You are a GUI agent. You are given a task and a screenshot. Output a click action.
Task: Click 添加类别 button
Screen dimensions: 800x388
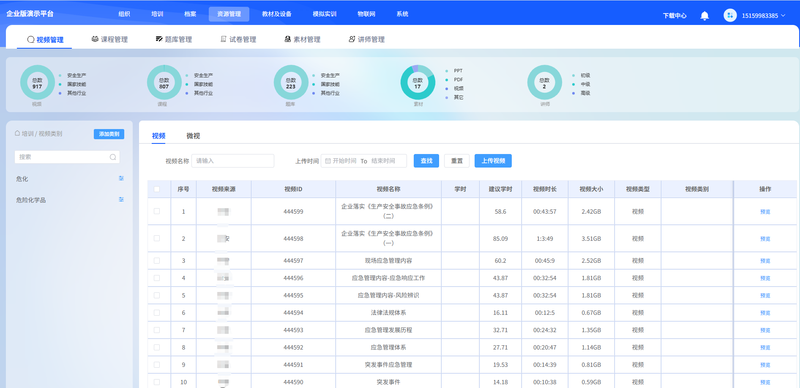point(109,134)
